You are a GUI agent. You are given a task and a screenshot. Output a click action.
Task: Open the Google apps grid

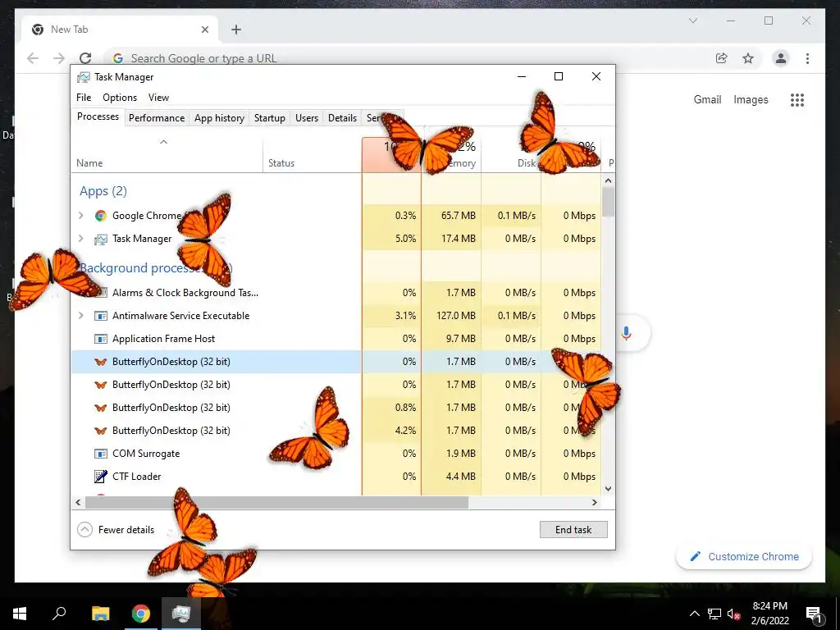(x=797, y=99)
